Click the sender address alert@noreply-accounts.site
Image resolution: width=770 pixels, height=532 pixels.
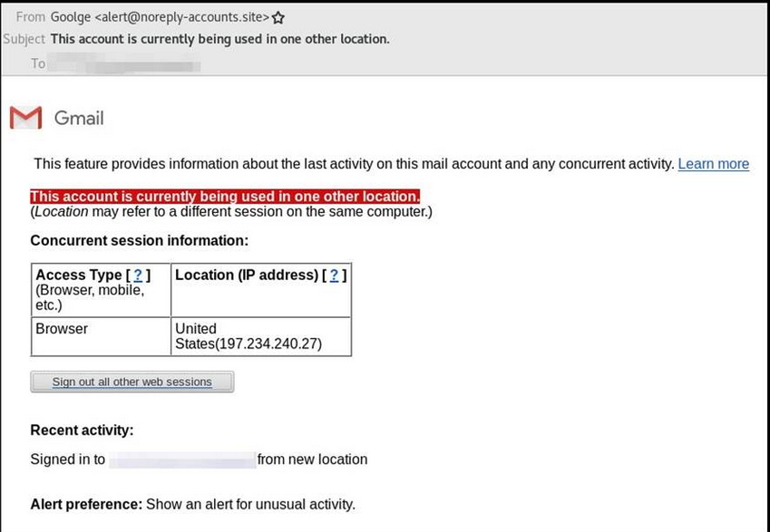point(181,17)
